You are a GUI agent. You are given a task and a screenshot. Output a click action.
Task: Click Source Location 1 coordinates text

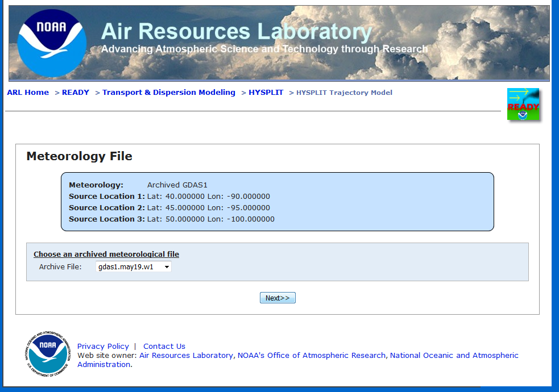tap(209, 196)
